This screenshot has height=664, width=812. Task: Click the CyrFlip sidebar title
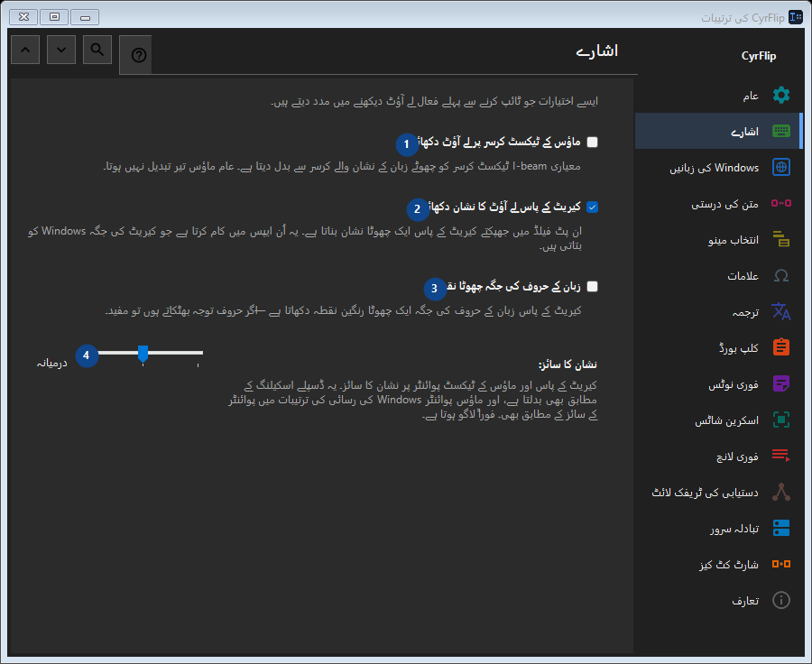click(759, 56)
